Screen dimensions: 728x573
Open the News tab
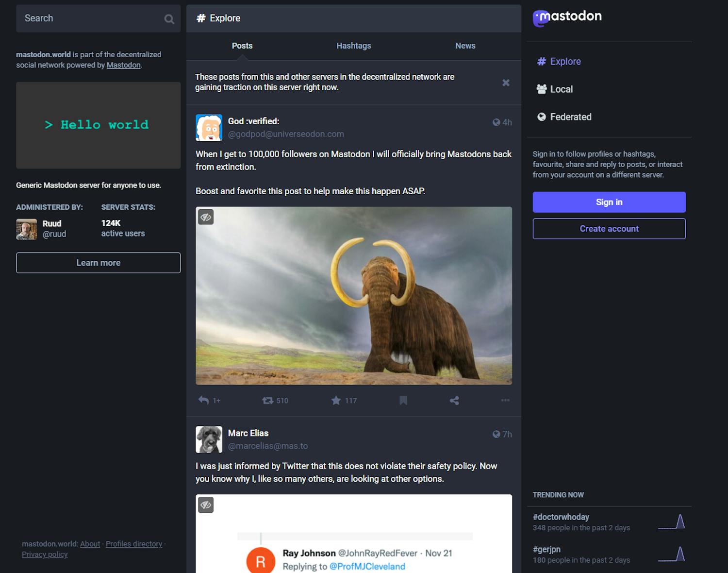click(x=465, y=46)
